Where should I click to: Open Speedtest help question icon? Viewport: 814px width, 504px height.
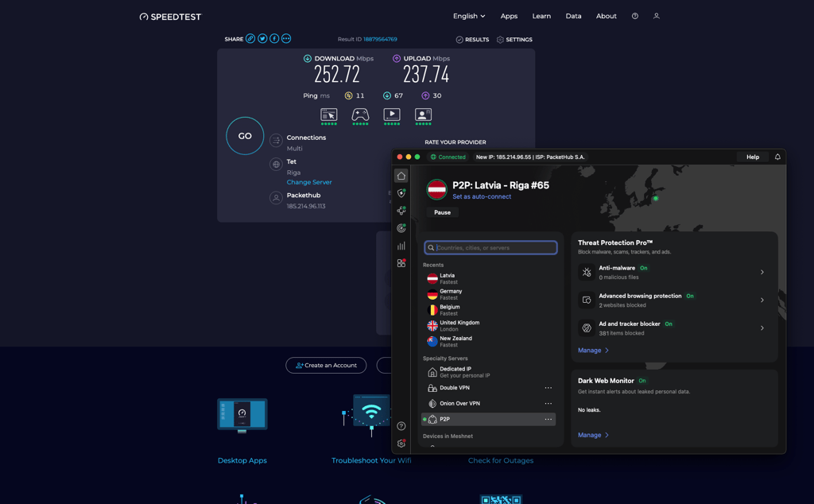635,16
